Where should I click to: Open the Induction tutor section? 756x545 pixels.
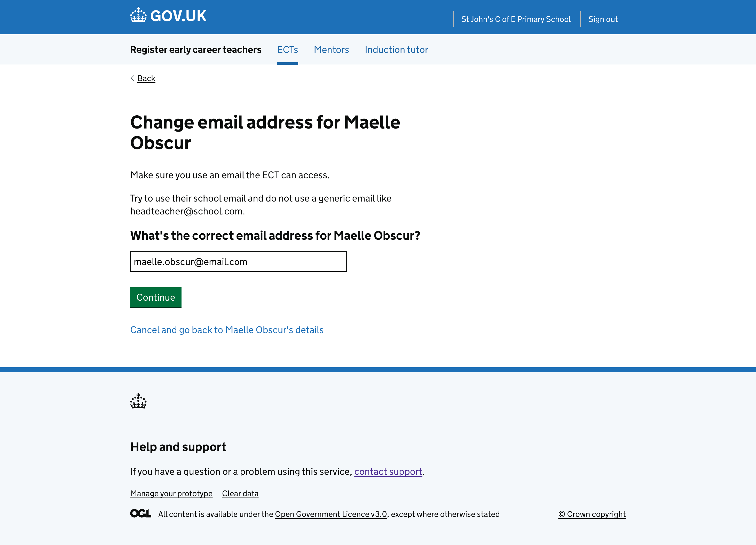(396, 50)
